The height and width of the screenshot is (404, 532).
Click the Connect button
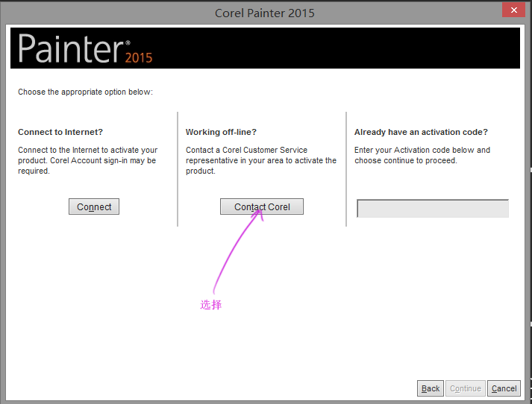click(94, 206)
